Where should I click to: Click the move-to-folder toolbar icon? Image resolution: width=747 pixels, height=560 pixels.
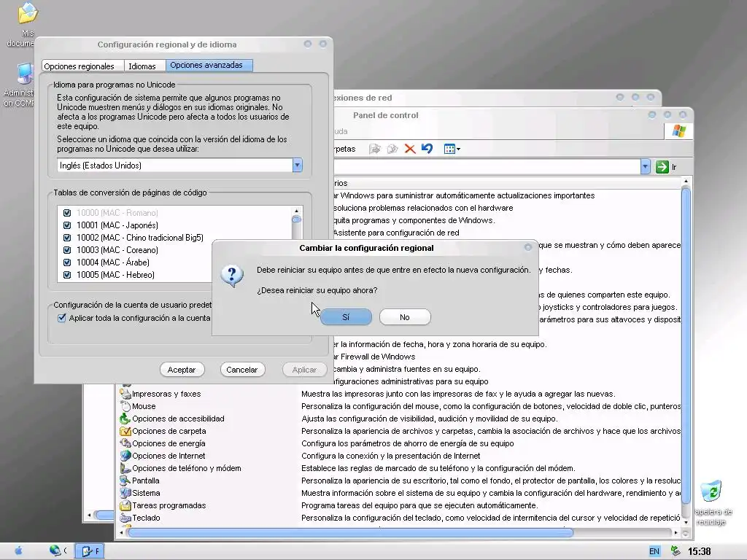point(375,149)
